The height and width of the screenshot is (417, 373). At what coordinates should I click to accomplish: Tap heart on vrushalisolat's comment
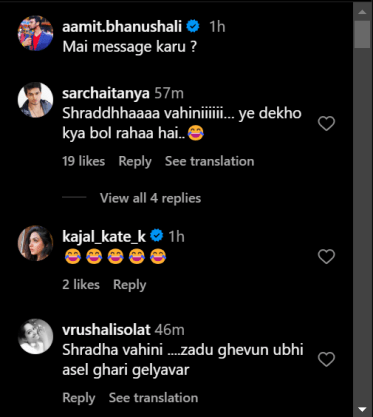(x=326, y=359)
